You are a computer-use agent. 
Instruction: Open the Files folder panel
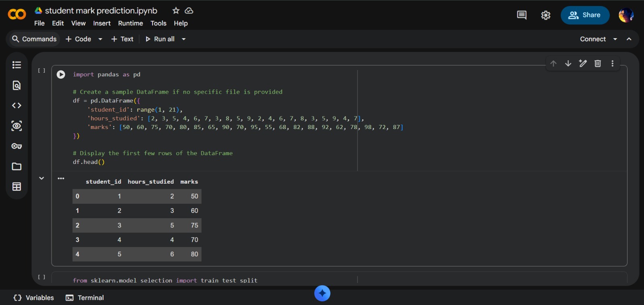coord(17,166)
